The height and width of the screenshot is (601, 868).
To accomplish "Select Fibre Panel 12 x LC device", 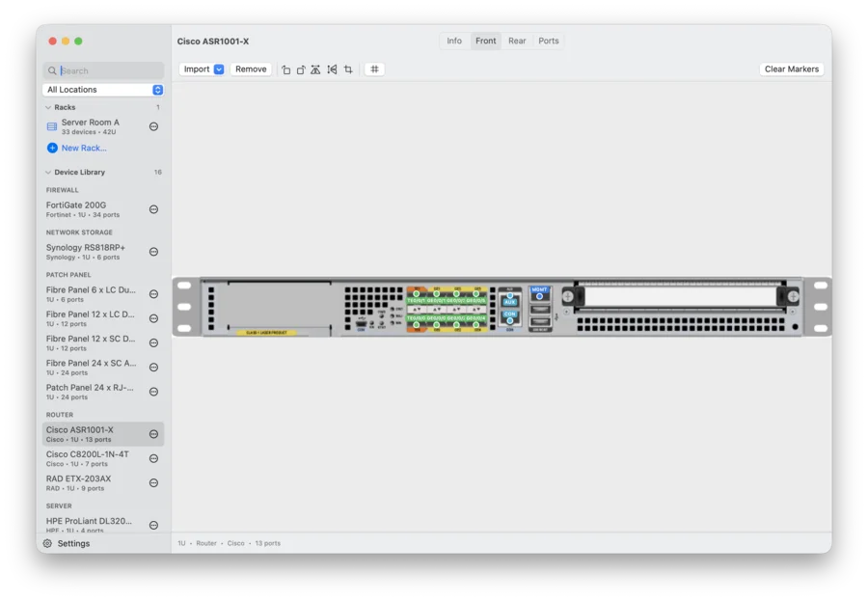I will tap(103, 318).
